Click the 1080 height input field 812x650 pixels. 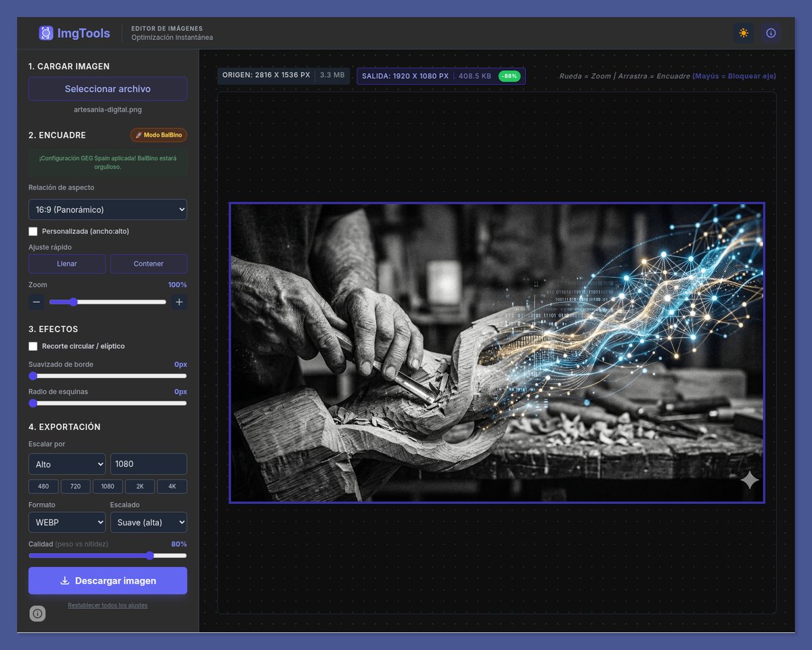(148, 463)
